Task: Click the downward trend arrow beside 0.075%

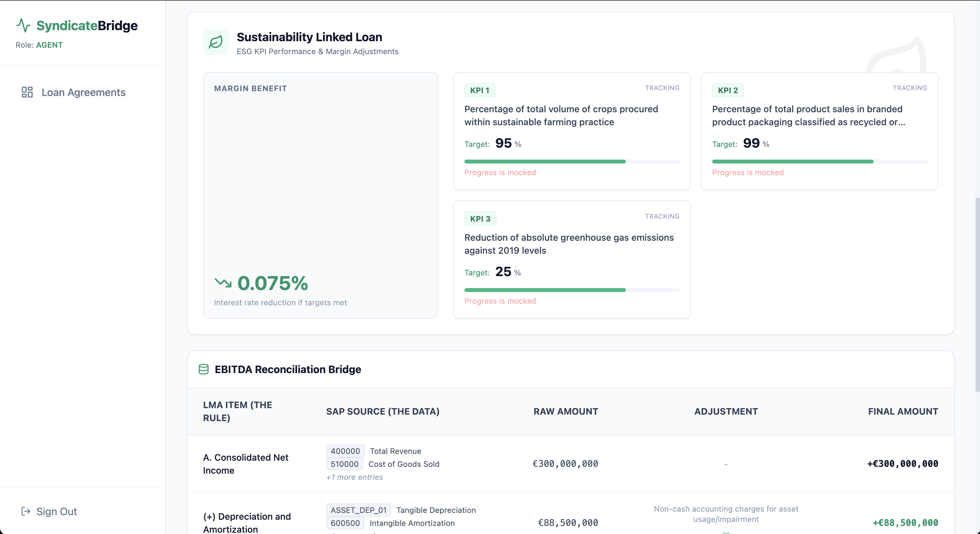Action: pyautogui.click(x=223, y=283)
